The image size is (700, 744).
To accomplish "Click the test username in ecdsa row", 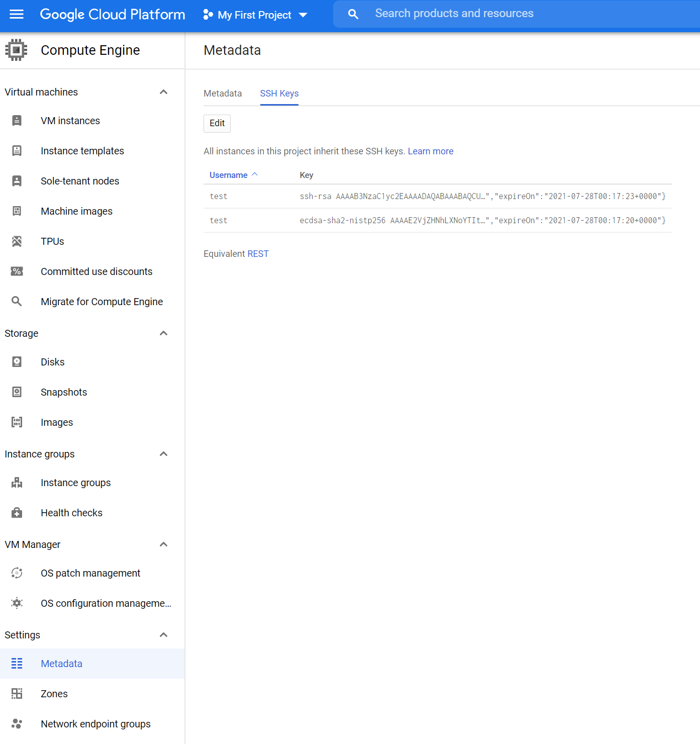I will coord(219,221).
